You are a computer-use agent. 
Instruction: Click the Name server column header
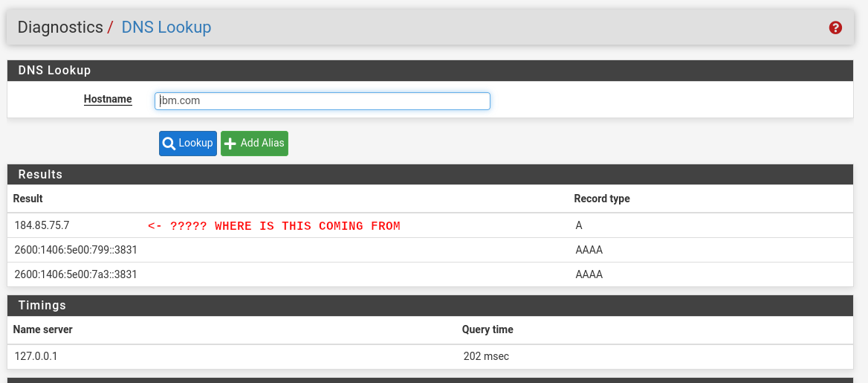click(42, 329)
